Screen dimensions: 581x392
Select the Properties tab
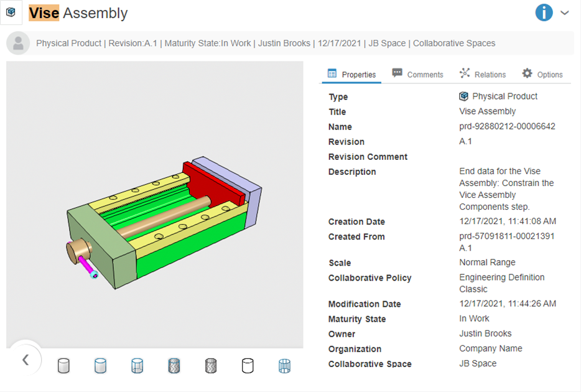[351, 74]
